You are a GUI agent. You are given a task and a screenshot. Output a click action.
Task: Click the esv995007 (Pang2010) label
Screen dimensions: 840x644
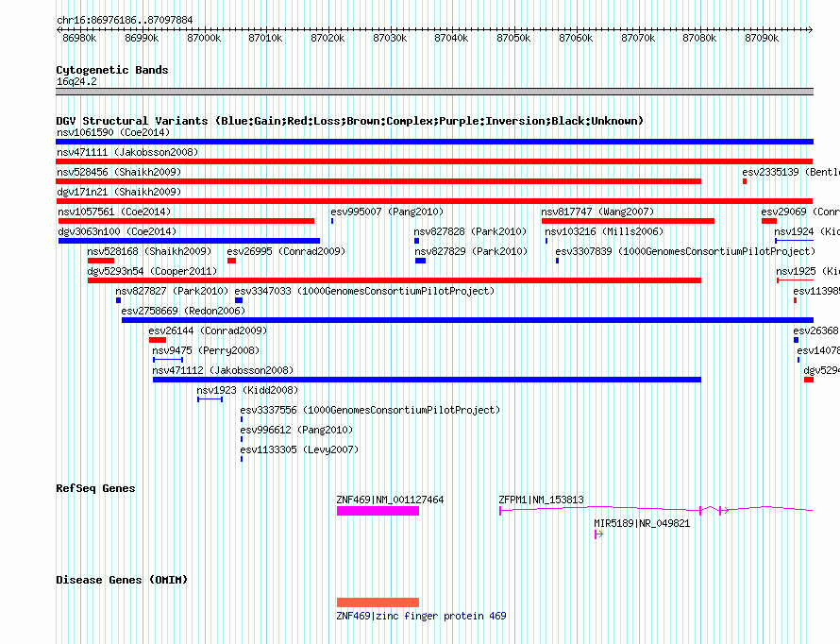[x=387, y=212]
